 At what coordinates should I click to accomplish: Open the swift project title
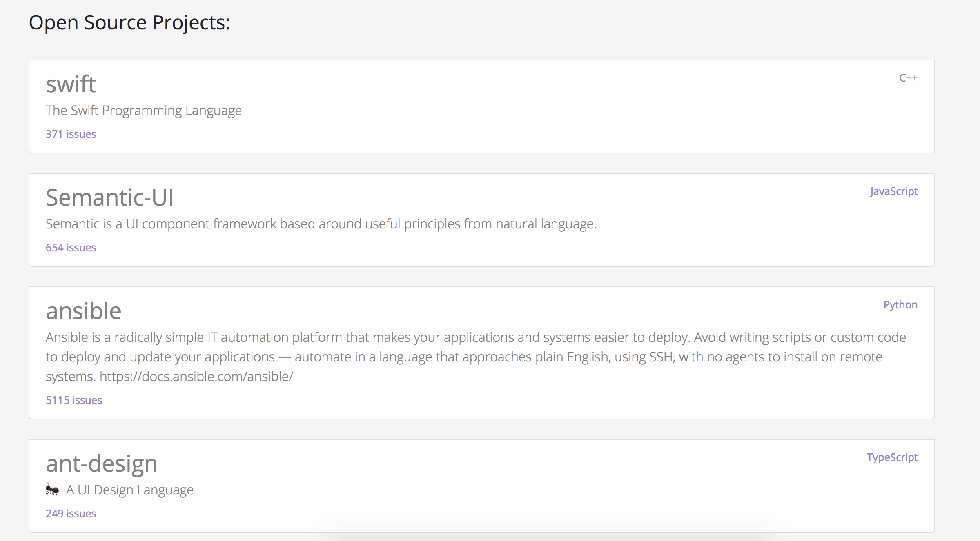pos(71,84)
